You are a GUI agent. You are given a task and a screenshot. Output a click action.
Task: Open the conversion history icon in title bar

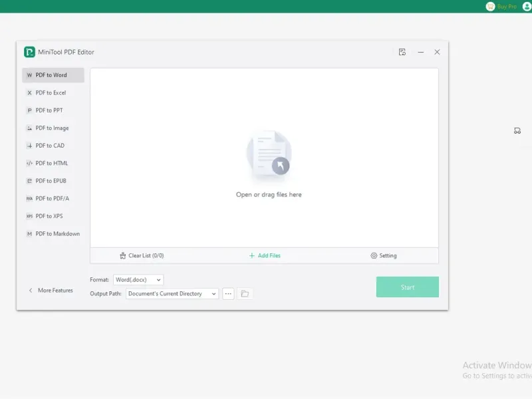tap(402, 52)
